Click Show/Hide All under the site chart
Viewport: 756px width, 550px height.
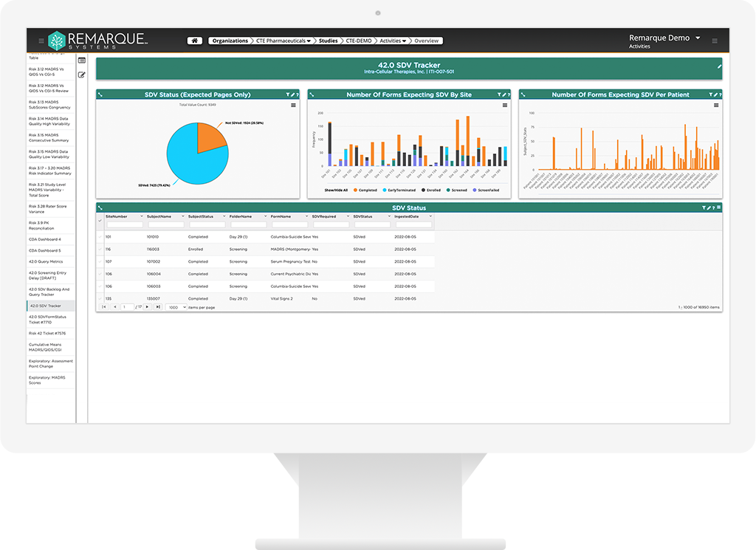(336, 190)
